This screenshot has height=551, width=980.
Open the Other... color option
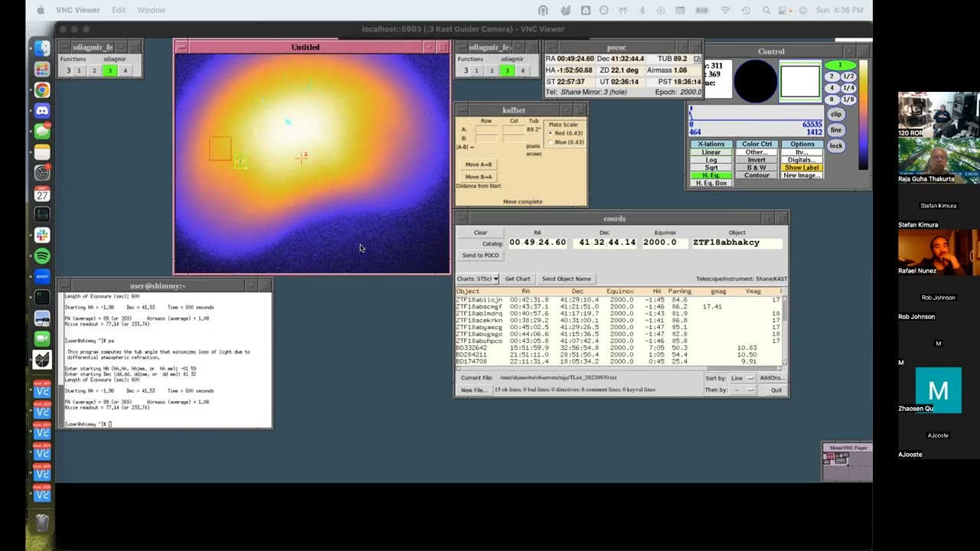tap(756, 152)
